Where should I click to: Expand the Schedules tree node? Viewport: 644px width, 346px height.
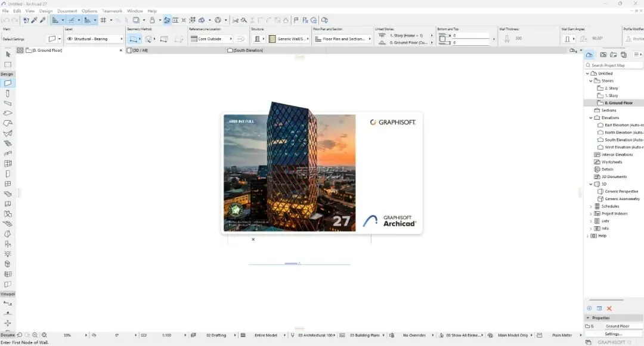pos(590,206)
